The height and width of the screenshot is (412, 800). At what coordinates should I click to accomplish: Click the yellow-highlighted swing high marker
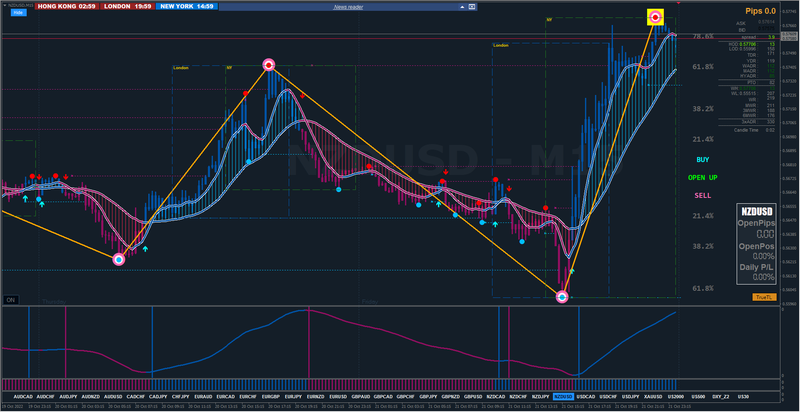(x=656, y=17)
